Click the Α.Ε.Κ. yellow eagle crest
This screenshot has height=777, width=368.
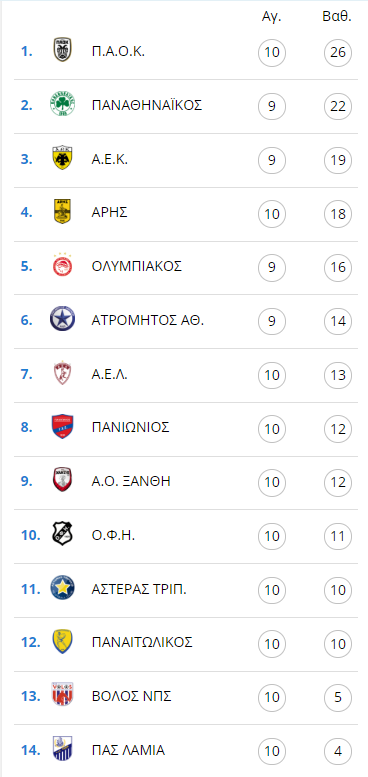click(x=63, y=159)
